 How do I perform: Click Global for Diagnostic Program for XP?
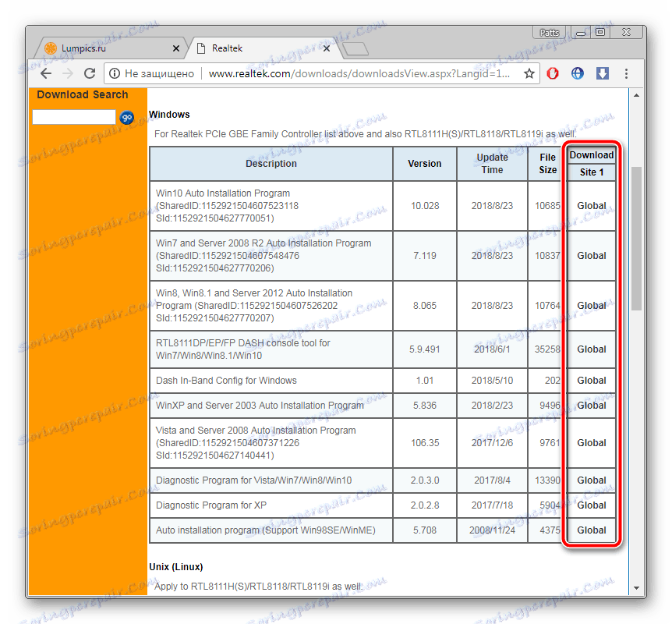(x=592, y=505)
